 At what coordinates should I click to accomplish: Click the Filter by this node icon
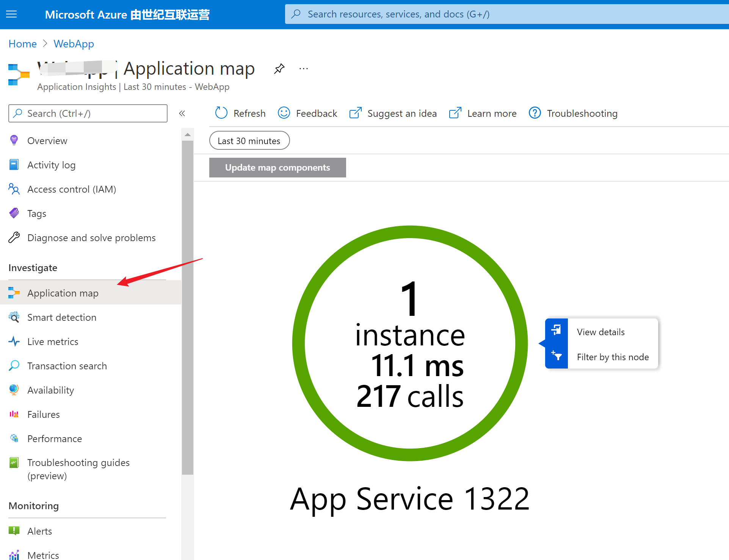[x=556, y=356]
